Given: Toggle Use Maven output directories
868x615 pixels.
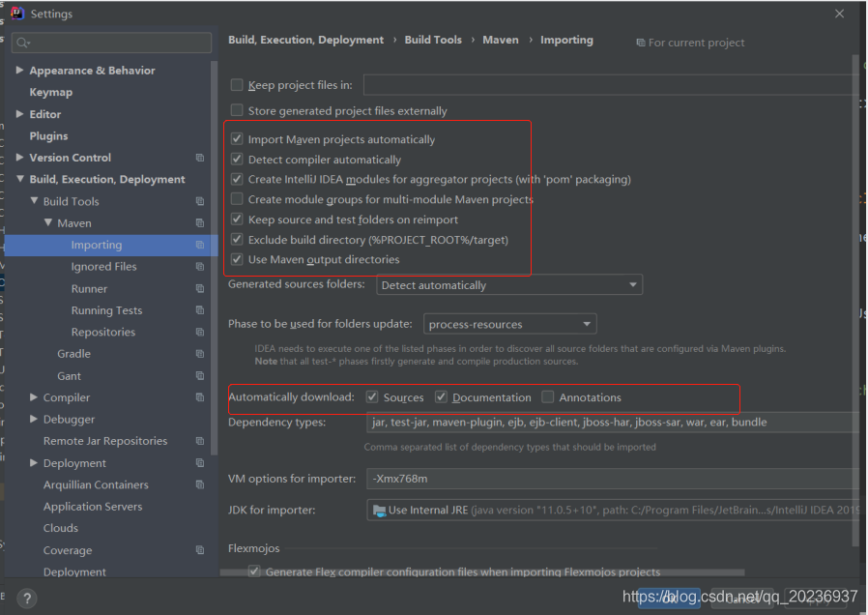Looking at the screenshot, I should (237, 259).
